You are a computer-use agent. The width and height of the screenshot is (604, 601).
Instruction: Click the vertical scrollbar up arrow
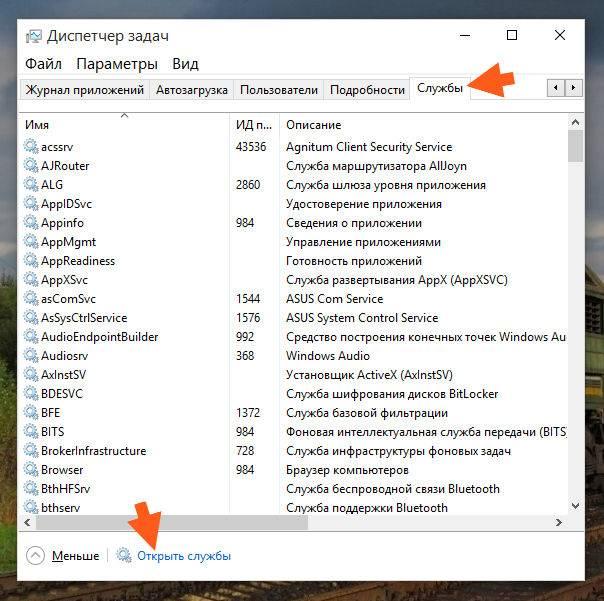pos(575,123)
